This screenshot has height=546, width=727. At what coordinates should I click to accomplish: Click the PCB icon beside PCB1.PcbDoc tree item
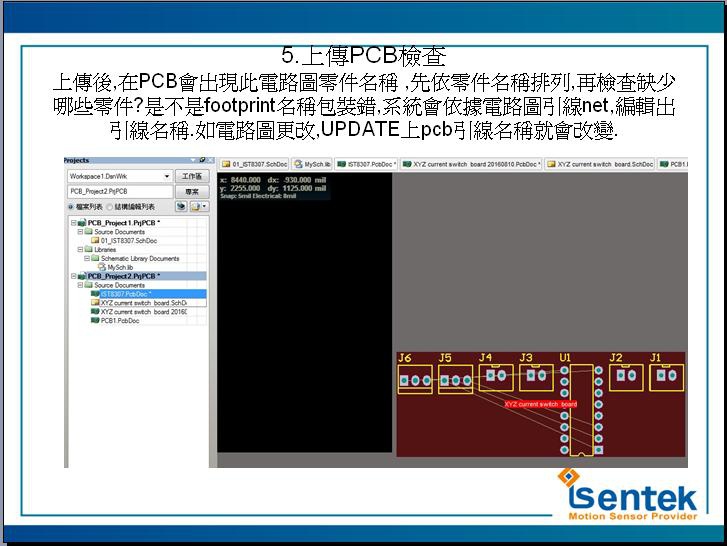pyautogui.click(x=95, y=321)
